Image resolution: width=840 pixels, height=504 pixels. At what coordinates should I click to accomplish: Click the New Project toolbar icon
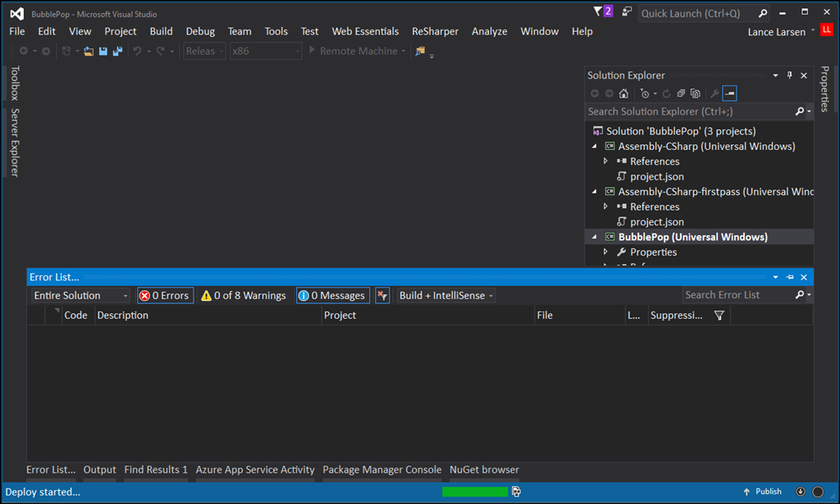coord(66,52)
